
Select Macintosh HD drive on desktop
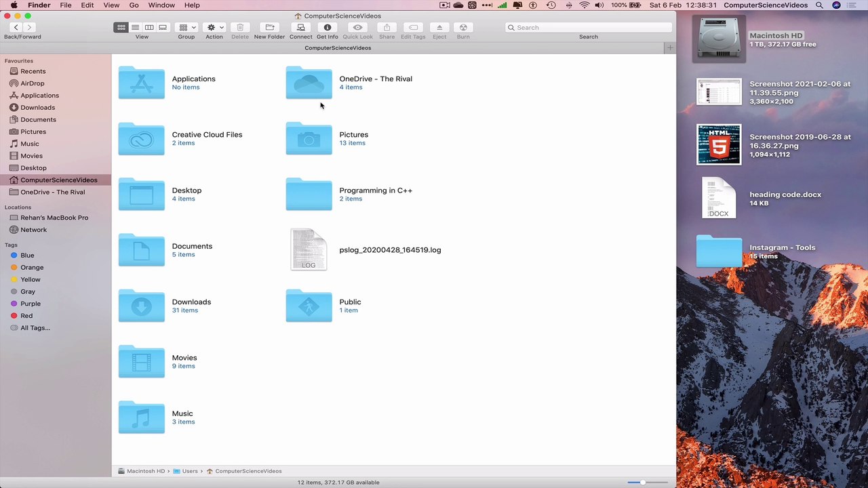point(719,39)
